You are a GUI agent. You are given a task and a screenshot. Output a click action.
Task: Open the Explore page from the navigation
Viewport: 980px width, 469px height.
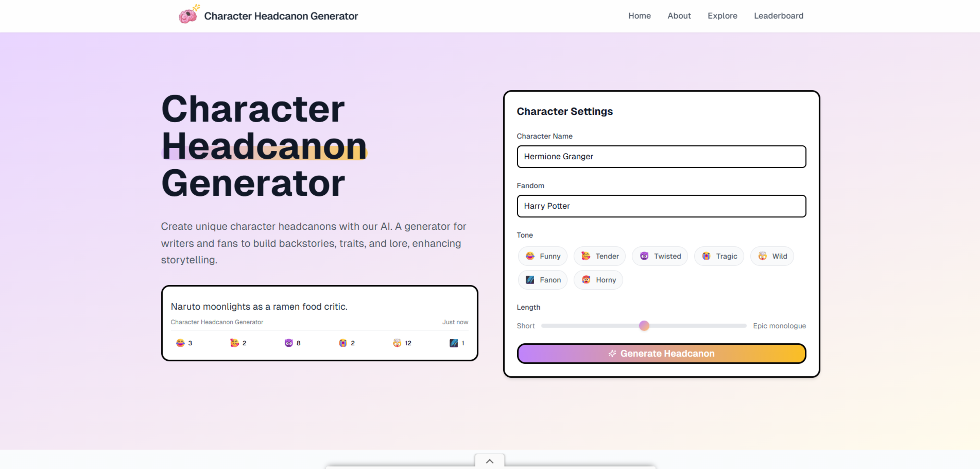[722, 16]
